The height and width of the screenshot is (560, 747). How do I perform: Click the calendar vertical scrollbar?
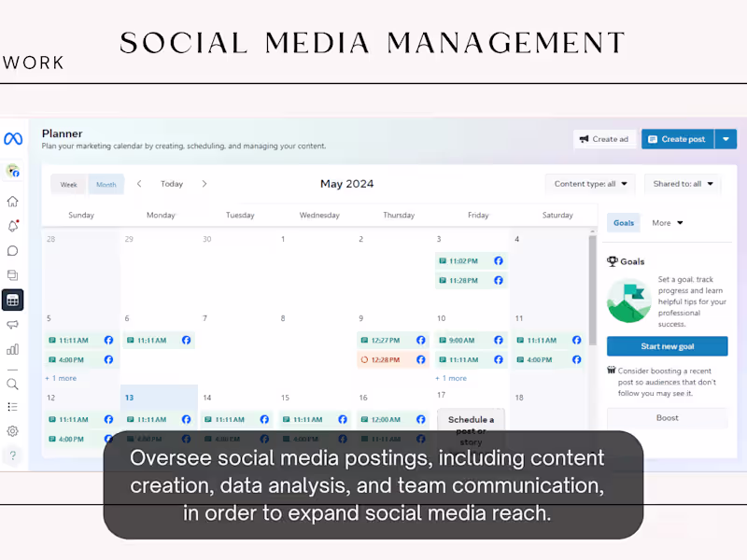pyautogui.click(x=593, y=290)
